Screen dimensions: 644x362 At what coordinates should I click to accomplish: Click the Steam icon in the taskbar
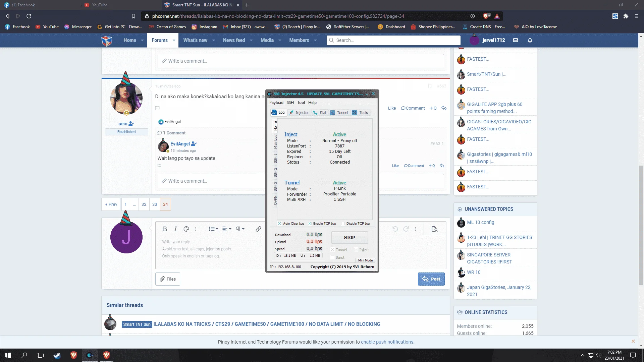coord(57,355)
